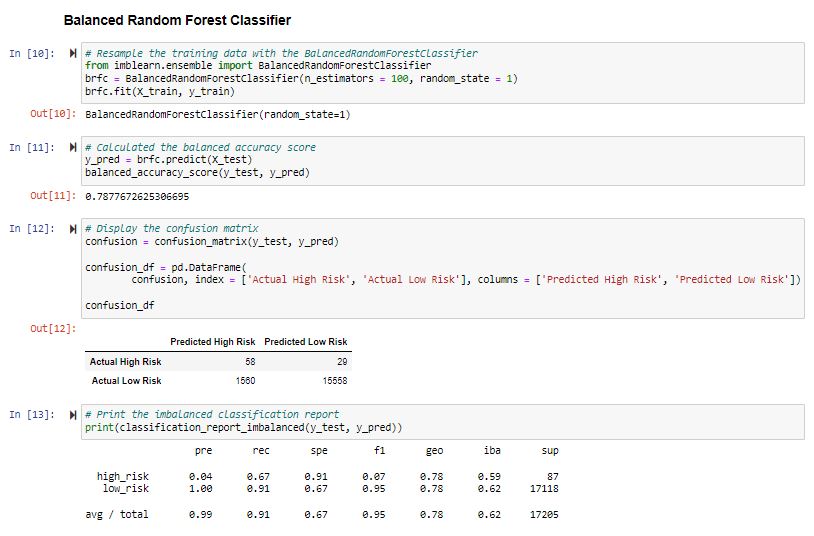Run cell In [11] using its run icon

73,147
